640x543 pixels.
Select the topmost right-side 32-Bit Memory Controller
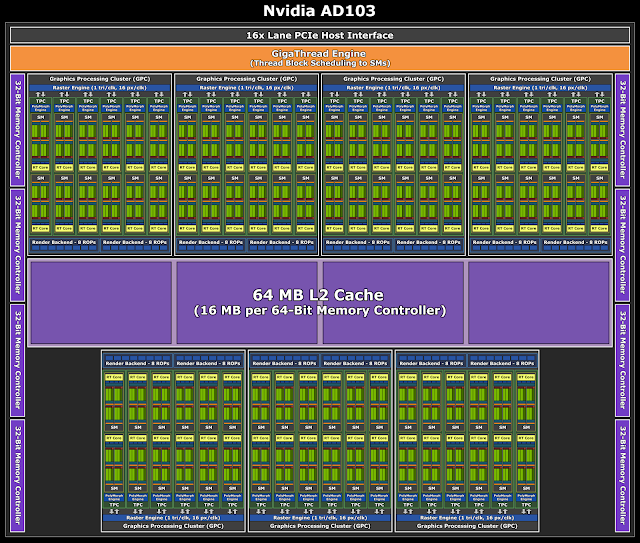point(622,130)
